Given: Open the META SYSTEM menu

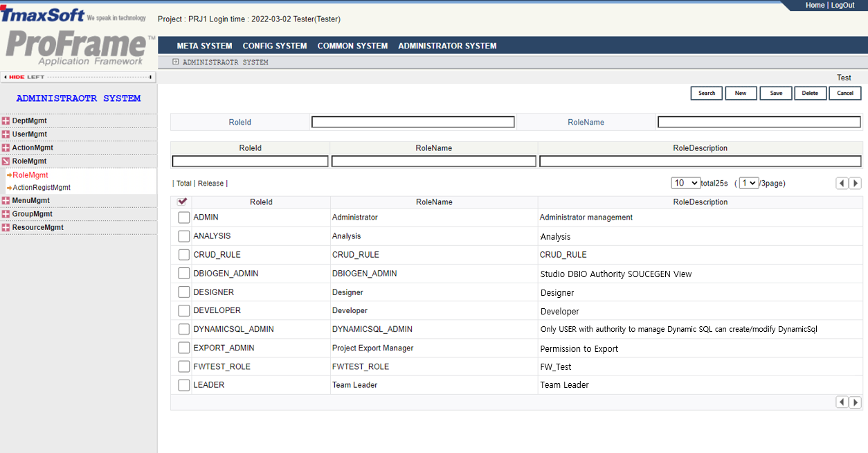Looking at the screenshot, I should coord(204,46).
